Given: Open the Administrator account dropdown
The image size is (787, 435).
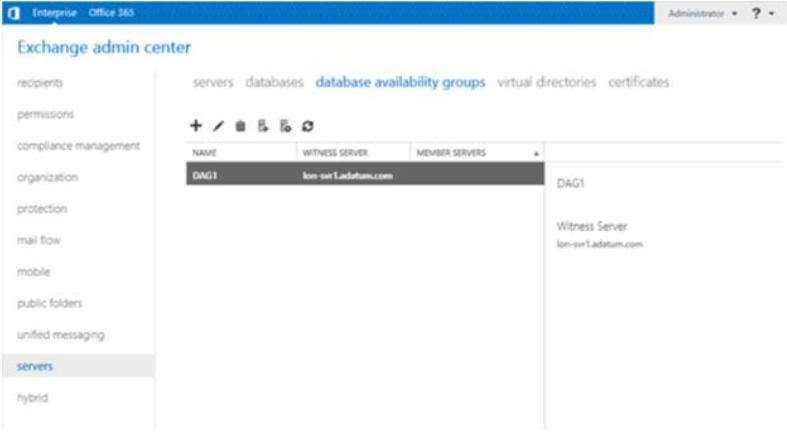Looking at the screenshot, I should point(702,14).
